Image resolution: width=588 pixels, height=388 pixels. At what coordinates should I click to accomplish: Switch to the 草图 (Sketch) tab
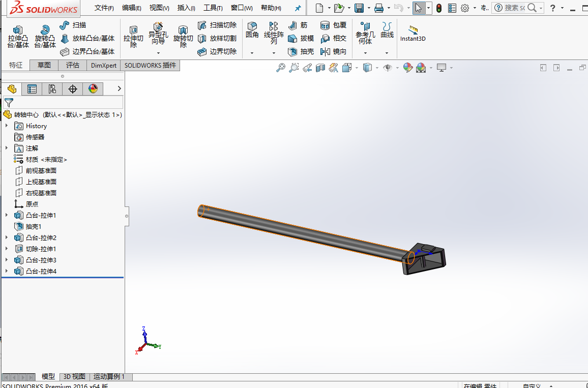point(44,65)
